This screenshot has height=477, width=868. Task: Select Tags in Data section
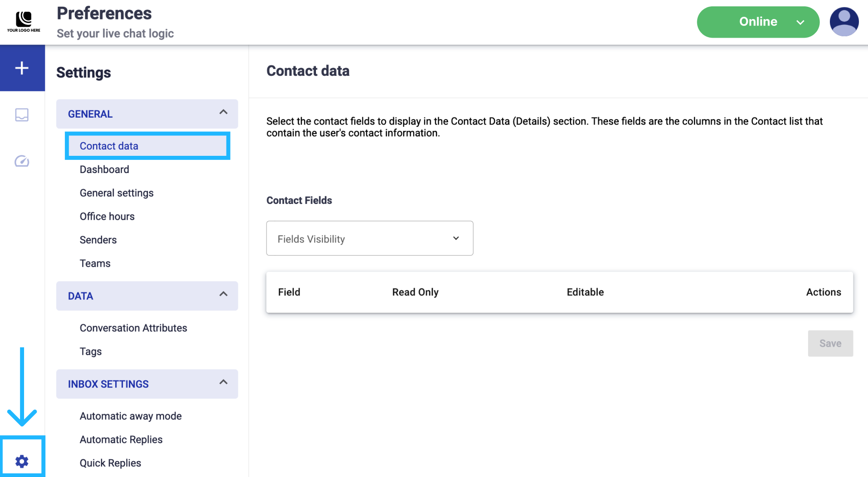coord(90,352)
